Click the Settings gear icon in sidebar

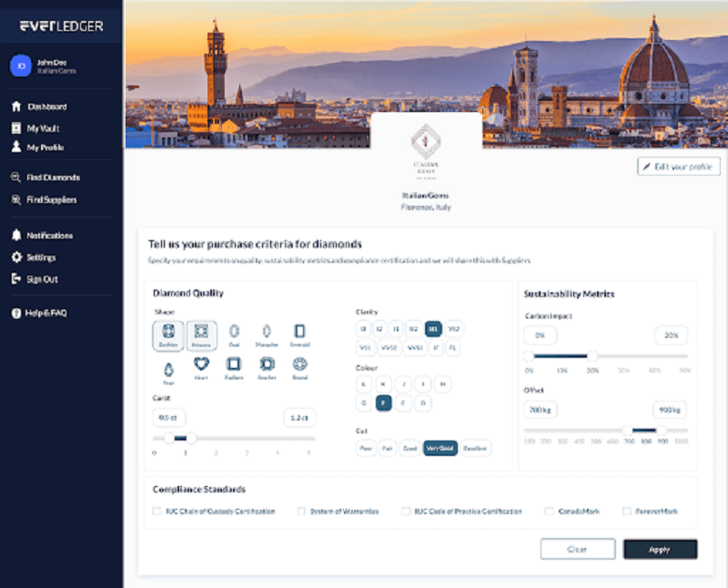point(16,258)
